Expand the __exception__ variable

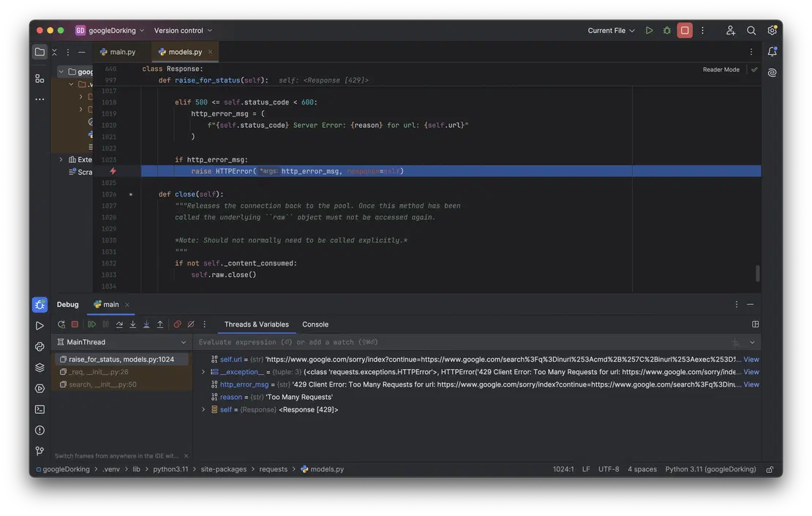click(203, 372)
